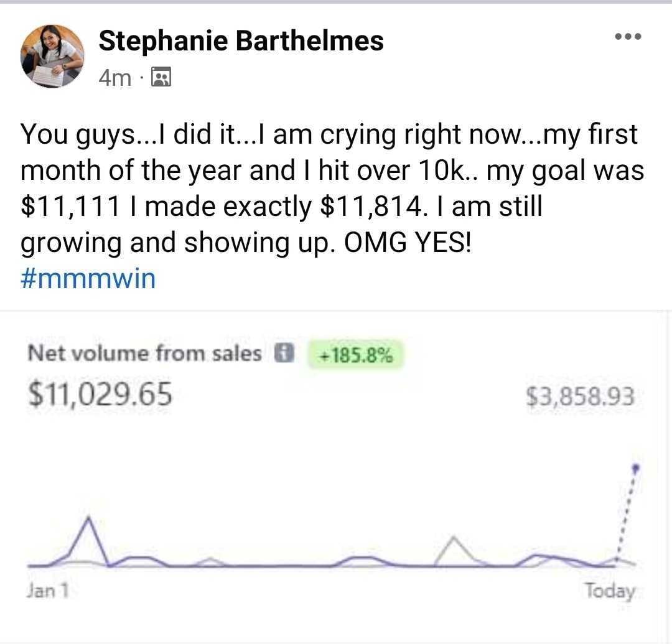
Task: Click the Jan 1 axis label
Action: (x=47, y=590)
